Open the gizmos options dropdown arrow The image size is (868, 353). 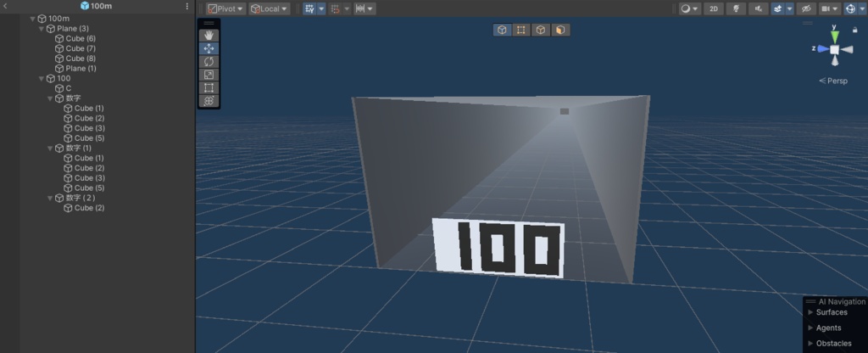[862, 8]
